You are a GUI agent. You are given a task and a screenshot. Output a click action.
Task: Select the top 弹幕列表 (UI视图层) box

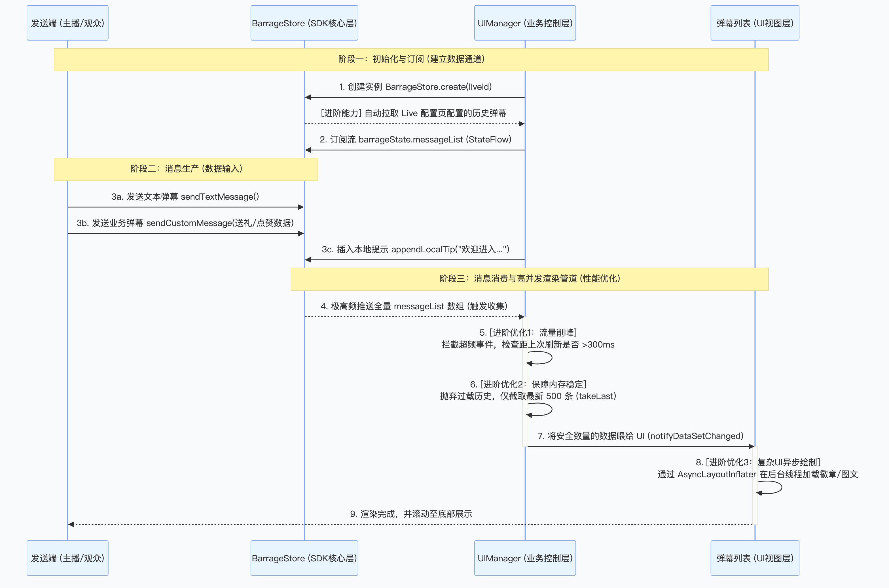coord(755,23)
